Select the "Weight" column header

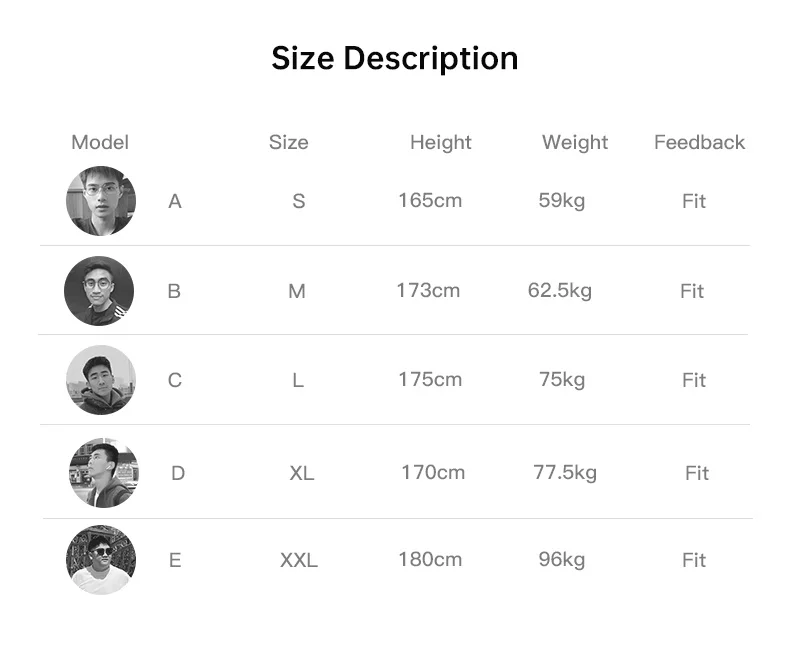click(575, 142)
